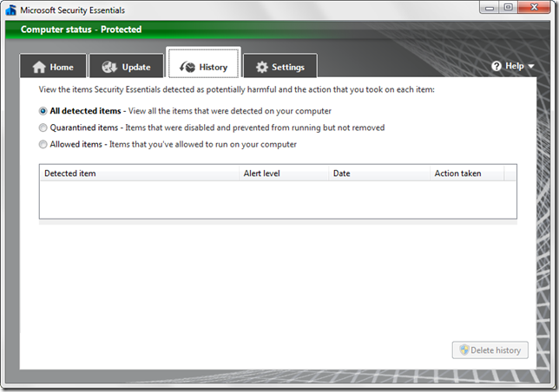Click the Help question mark icon
559x392 pixels.
coord(497,66)
